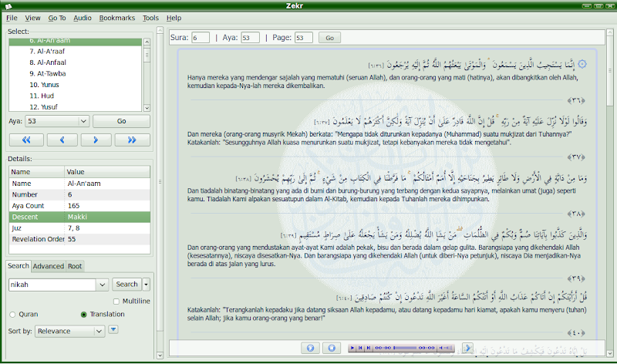This screenshot has width=617, height=364.
Task: Adjust the audio volume slider
Action: coord(449,348)
